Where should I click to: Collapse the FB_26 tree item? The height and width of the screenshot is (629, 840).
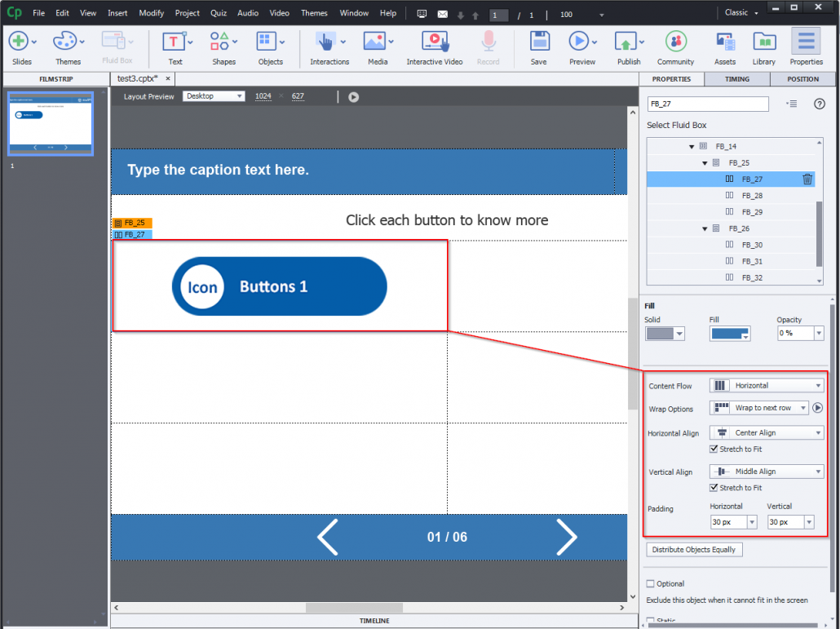click(705, 228)
